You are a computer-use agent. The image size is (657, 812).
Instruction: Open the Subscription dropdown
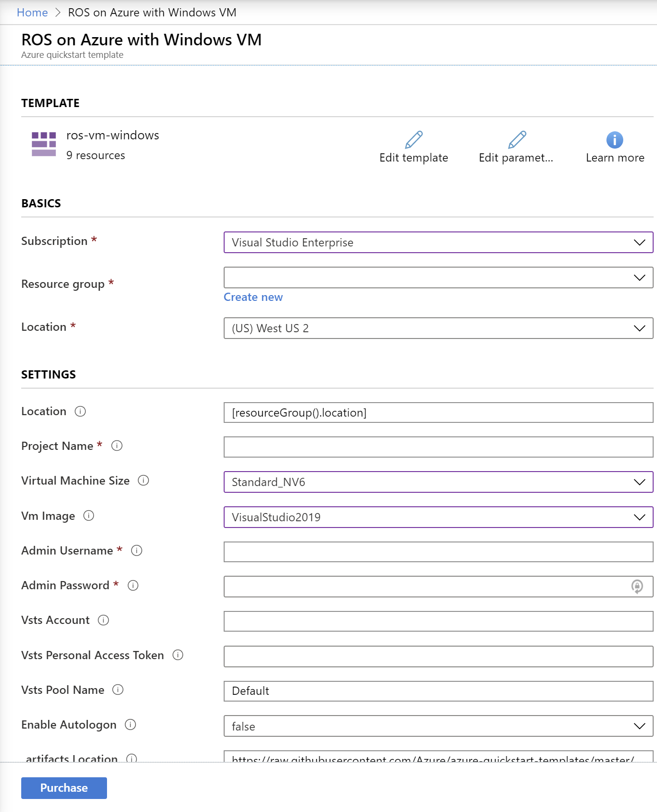438,243
